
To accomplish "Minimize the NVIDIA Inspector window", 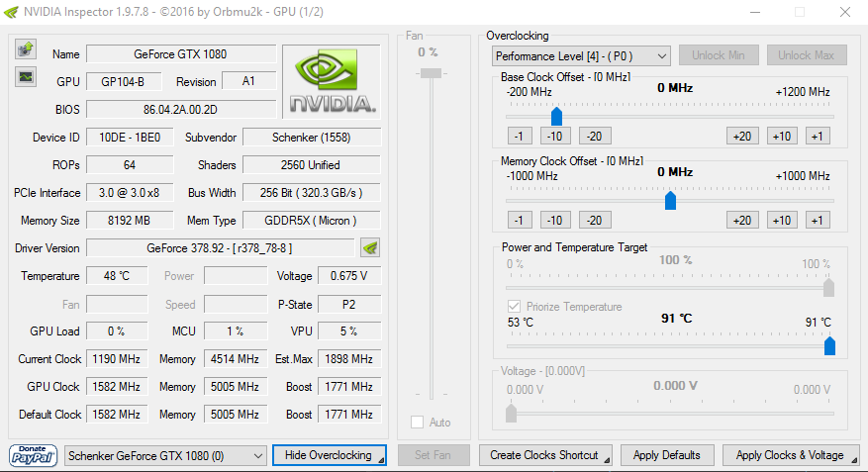I will point(755,12).
